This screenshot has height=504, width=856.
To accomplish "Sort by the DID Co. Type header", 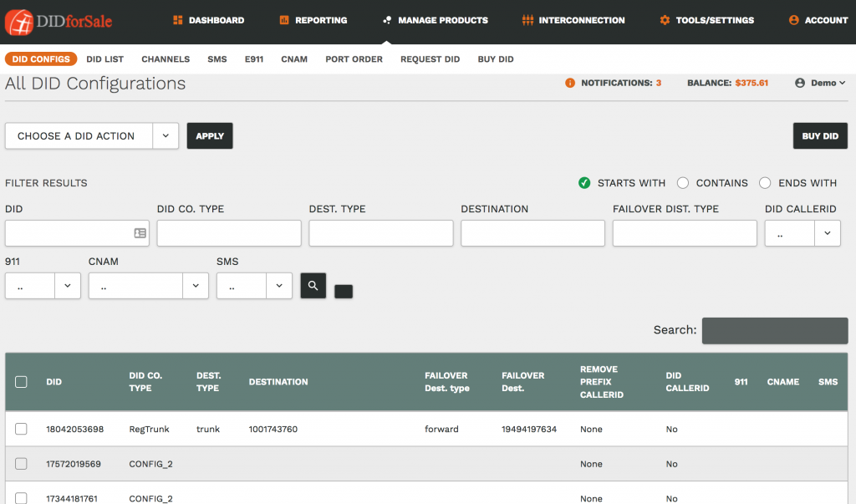I will [x=145, y=382].
